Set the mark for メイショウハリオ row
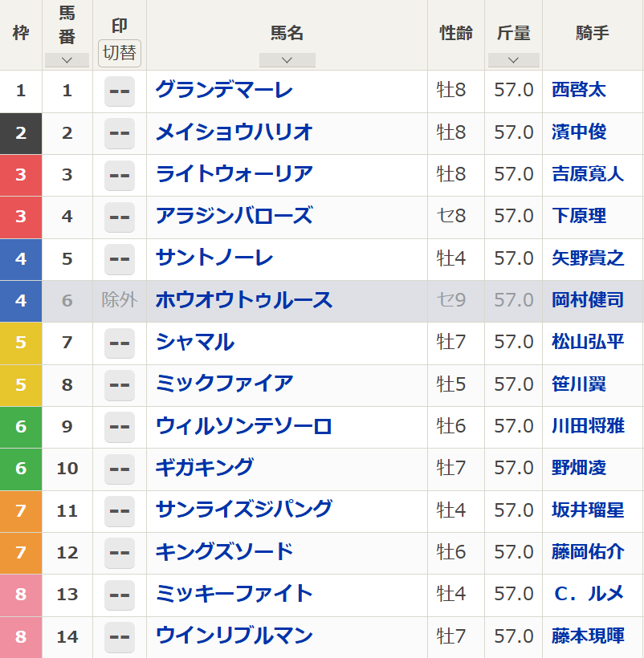 [120, 132]
